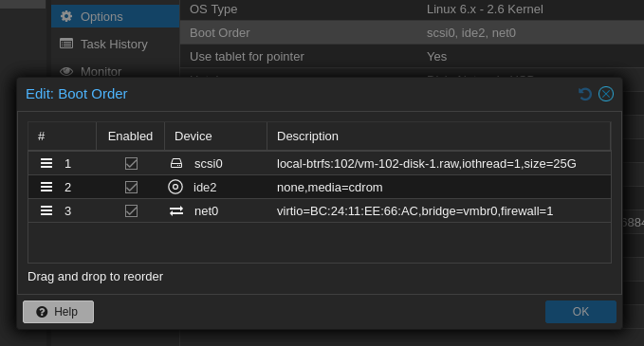Open the Task History sidebar tab
The width and height of the screenshot is (644, 346).
116,44
